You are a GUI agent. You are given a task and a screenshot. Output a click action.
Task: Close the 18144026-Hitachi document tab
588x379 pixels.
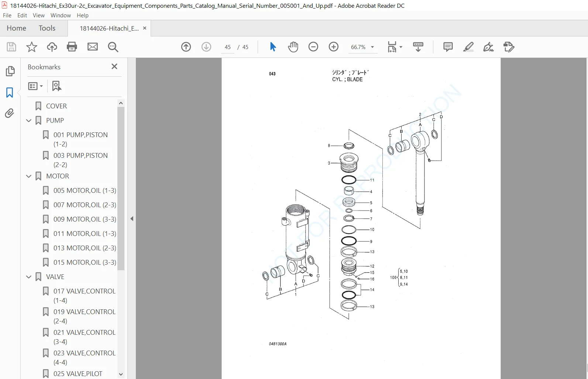[x=145, y=28]
